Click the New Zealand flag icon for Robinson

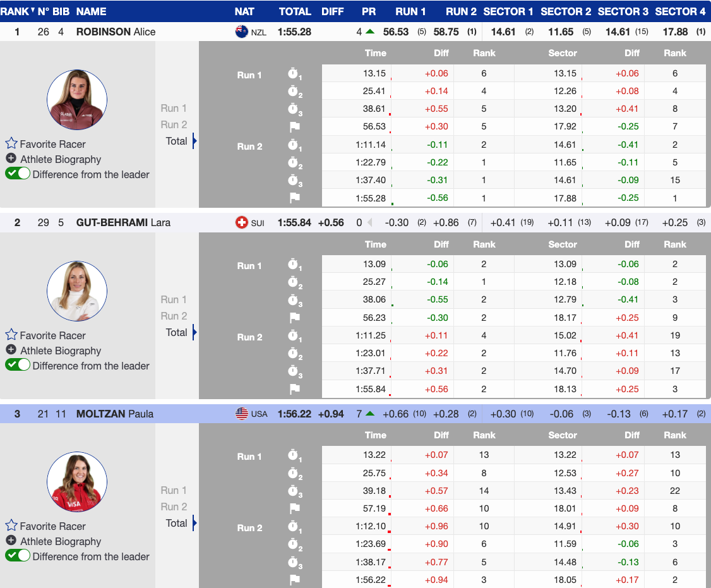point(241,32)
